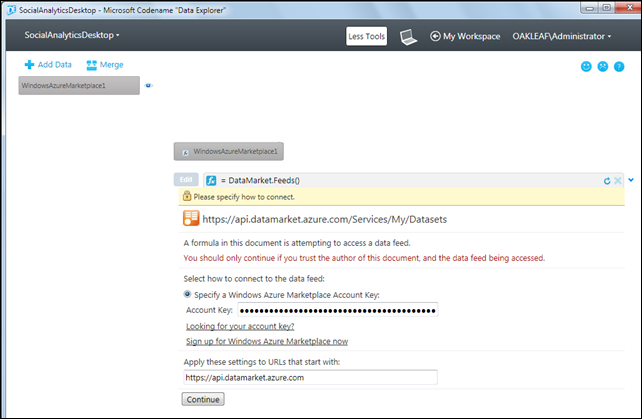Click the Merge icon
This screenshot has height=419, width=642.
[91, 65]
